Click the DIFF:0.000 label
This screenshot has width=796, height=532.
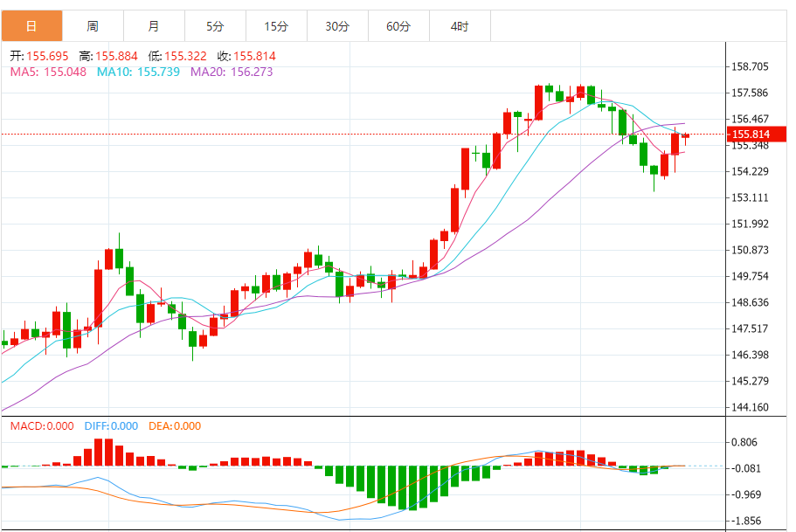[x=111, y=426]
